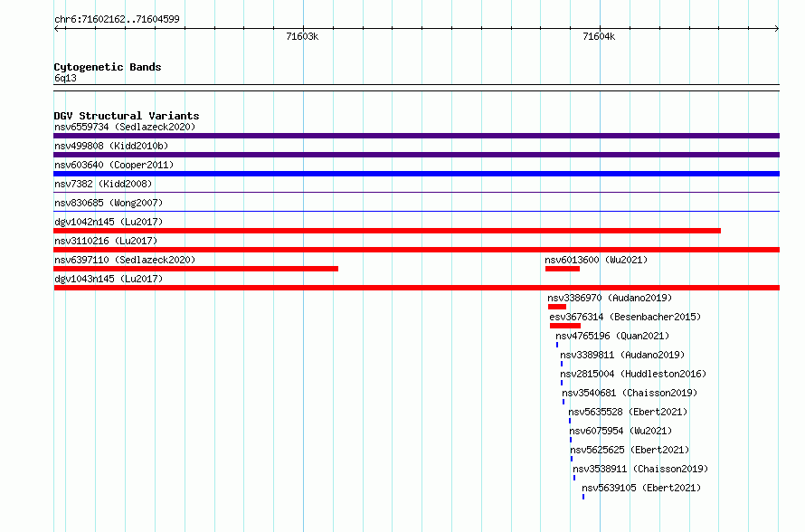Select nsv6075954 (Wu2021) label
The width and height of the screenshot is (805, 532).
620,431
